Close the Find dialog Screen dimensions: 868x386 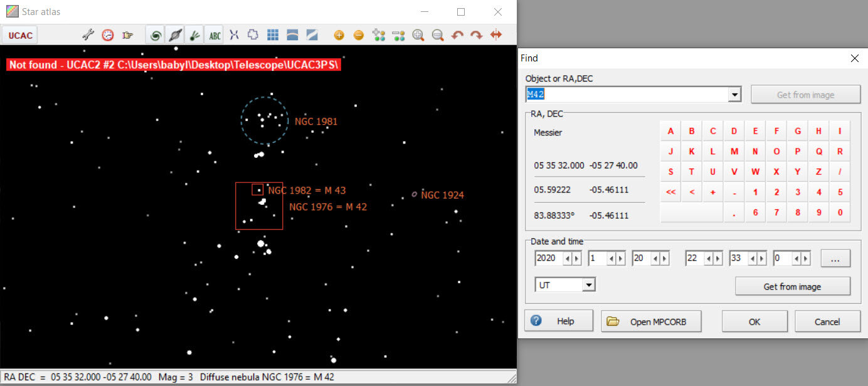tap(854, 58)
